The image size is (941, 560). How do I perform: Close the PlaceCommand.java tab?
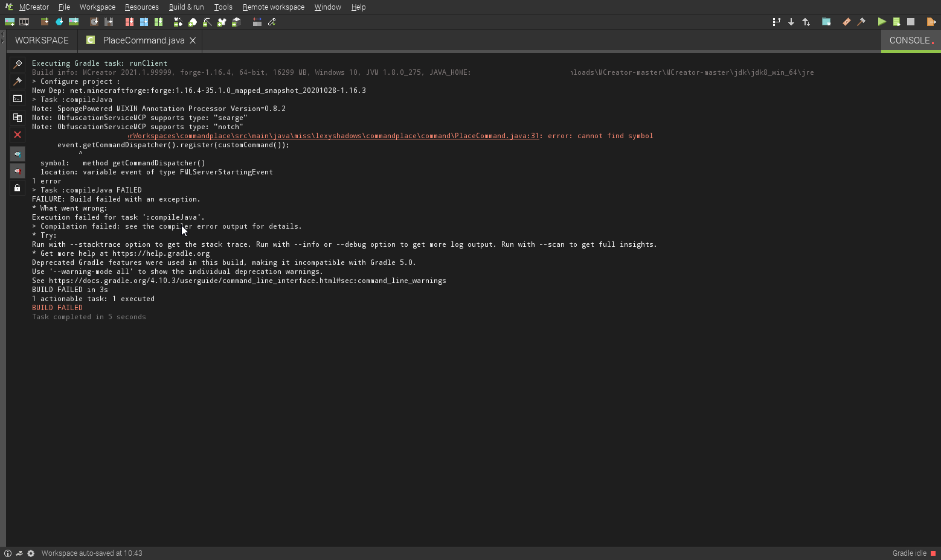click(x=193, y=40)
